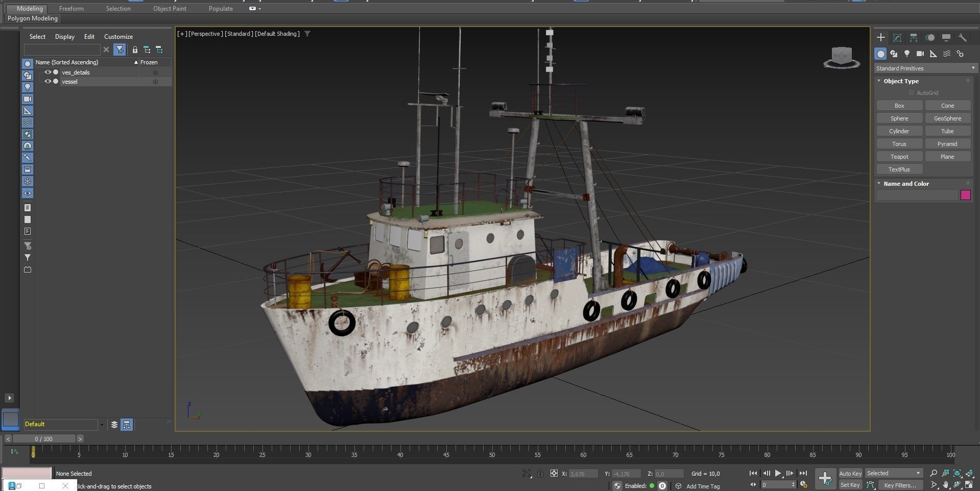
Task: Enable Auto Key mode
Action: coord(850,474)
